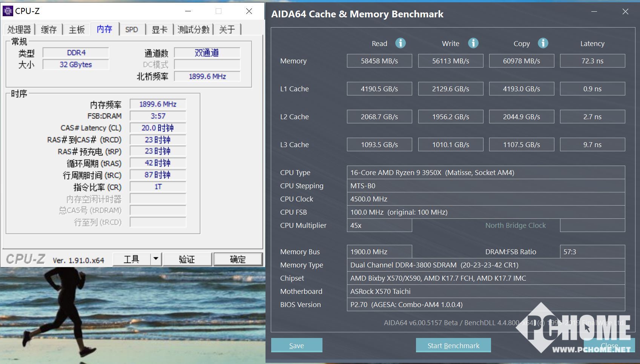This screenshot has width=640, height=364.
Task: Click the Copy info icon
Action: click(543, 43)
